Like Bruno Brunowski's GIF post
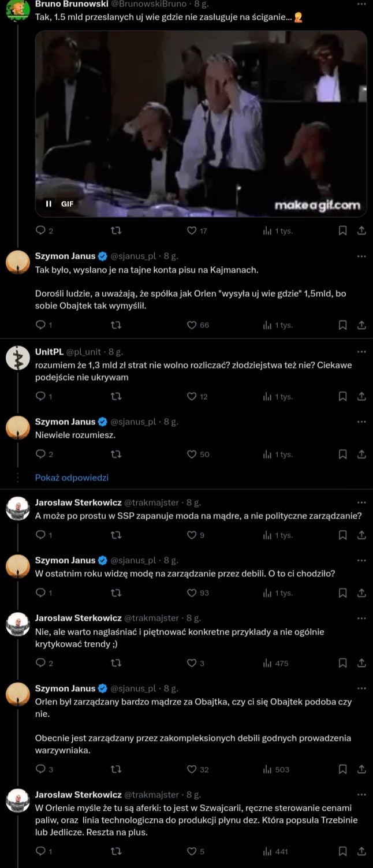 click(x=192, y=230)
